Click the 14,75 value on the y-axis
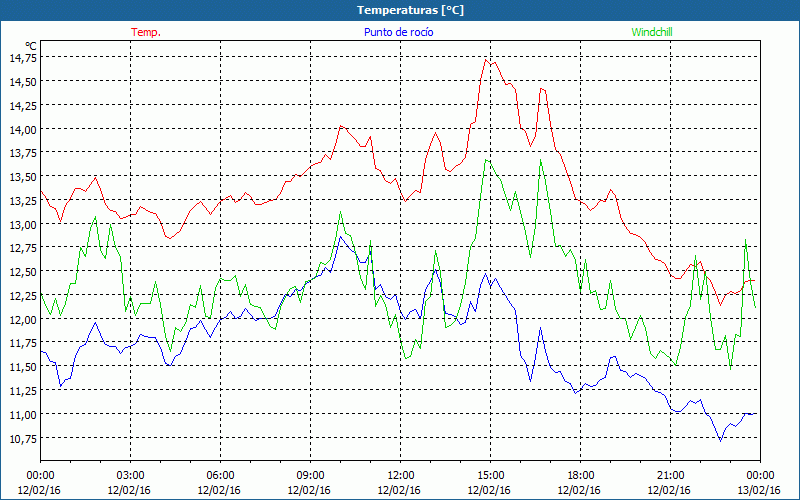 point(23,58)
